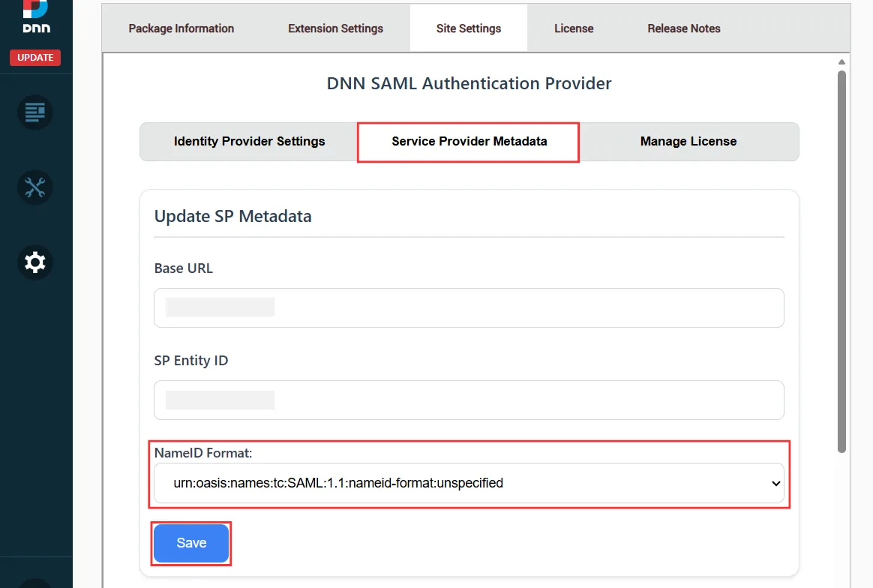The image size is (873, 588).
Task: Click the red UPDATE badge
Action: (x=35, y=57)
